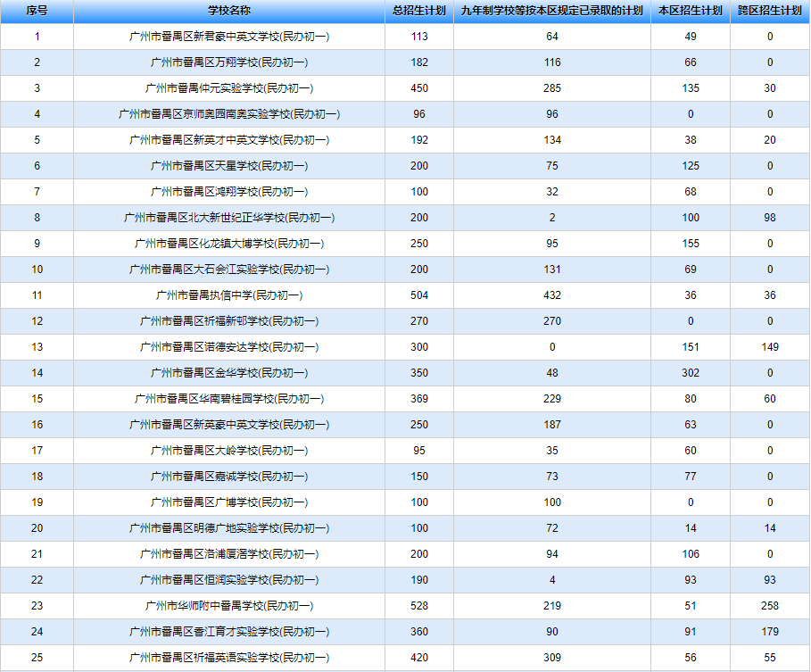The height and width of the screenshot is (672, 811).
Task: Click total plan 113 for 新君豪中英文学校
Action: [419, 37]
